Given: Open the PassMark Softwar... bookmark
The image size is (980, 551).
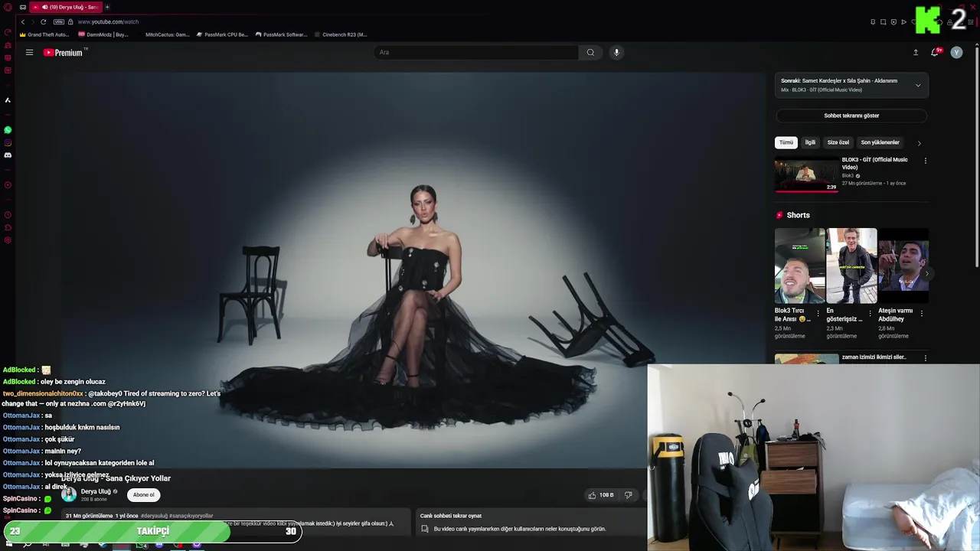Looking at the screenshot, I should (281, 34).
